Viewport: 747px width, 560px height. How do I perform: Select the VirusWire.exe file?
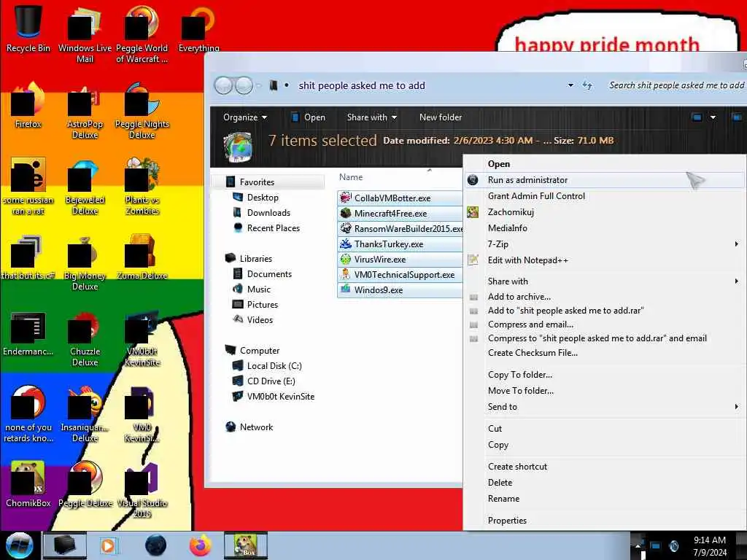(399, 260)
